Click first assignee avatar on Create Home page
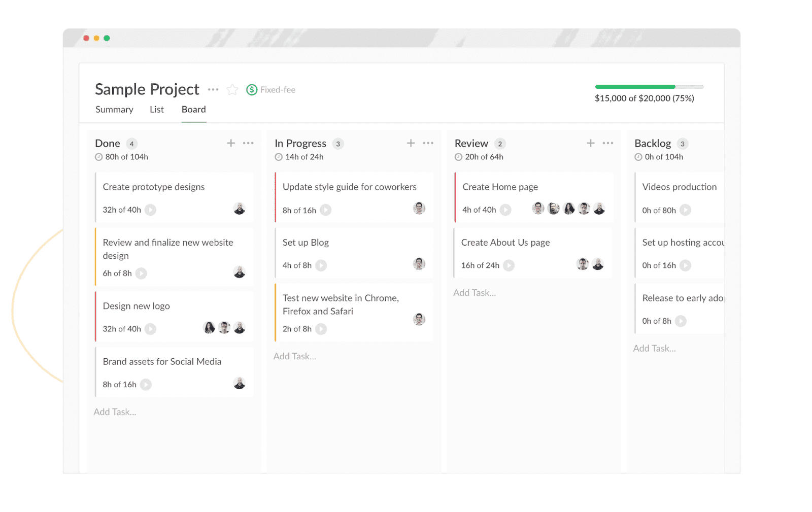812x512 pixels. click(x=538, y=208)
